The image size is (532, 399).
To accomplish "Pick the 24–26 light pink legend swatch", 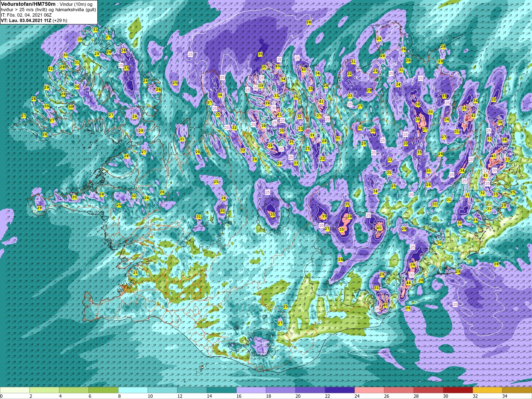I will click(x=369, y=390).
